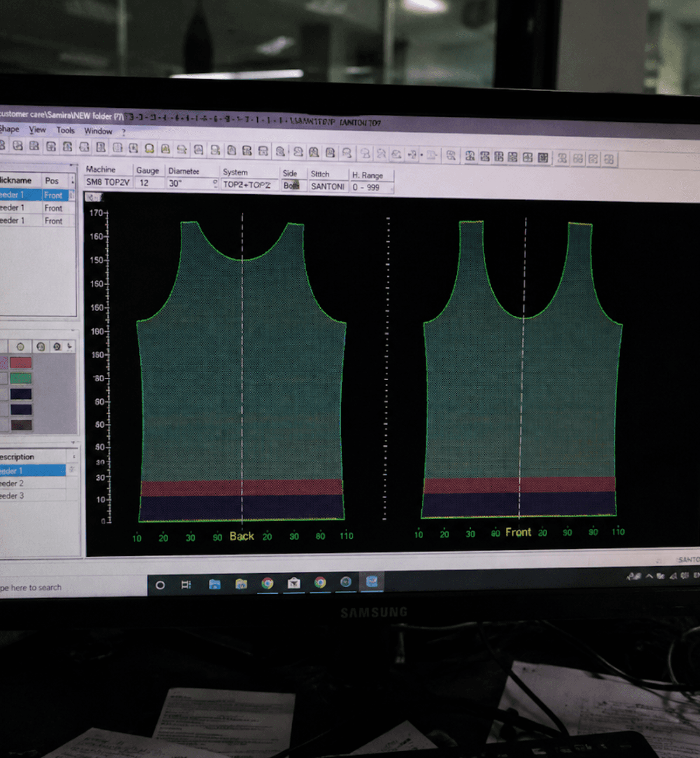Open Task View on the taskbar
This screenshot has width=700, height=758.
(x=186, y=584)
